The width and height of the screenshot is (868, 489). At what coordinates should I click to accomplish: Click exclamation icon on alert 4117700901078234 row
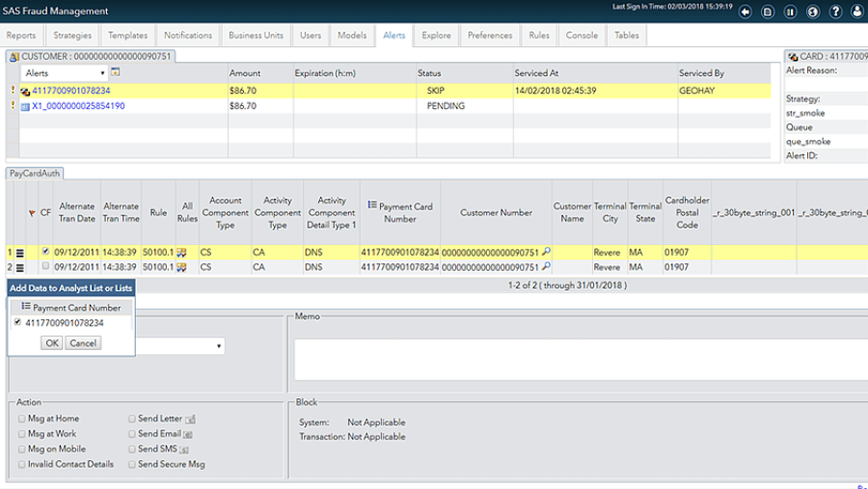click(x=13, y=90)
